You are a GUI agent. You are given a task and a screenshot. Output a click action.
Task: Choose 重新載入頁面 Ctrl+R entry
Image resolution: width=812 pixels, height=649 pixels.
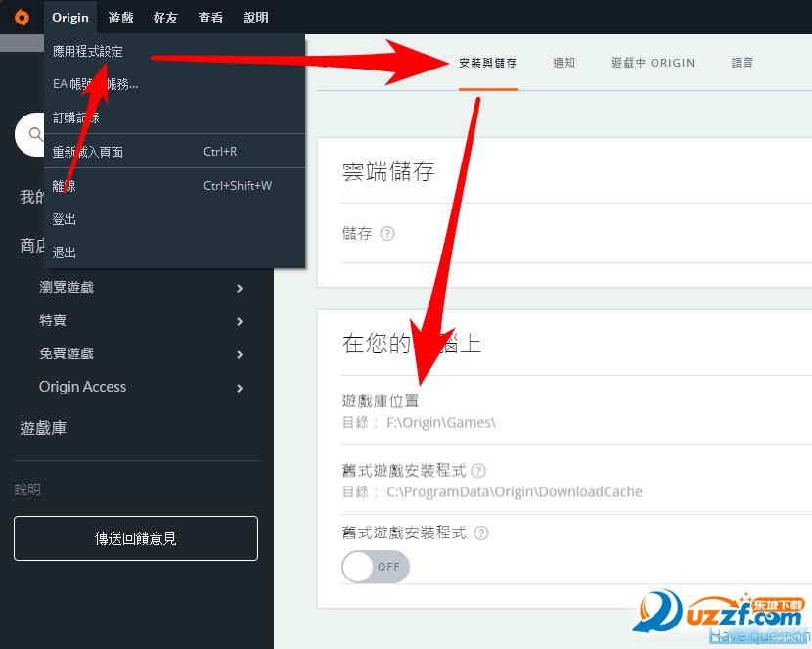click(x=174, y=152)
